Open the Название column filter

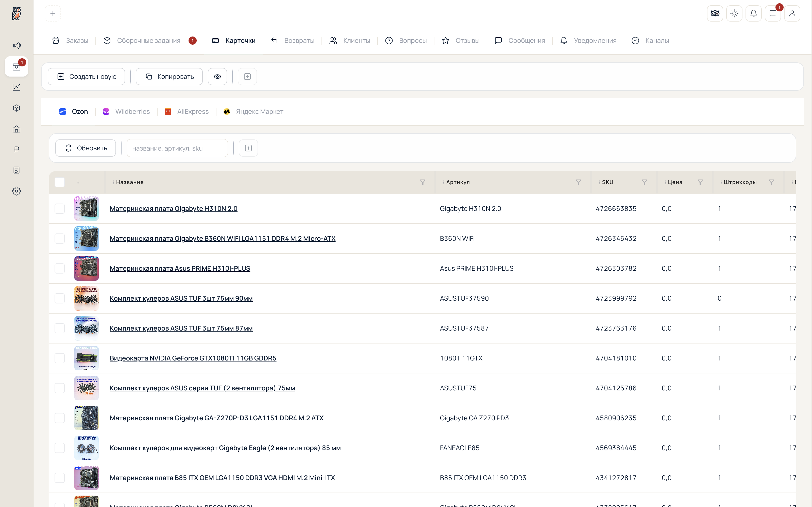tap(423, 182)
